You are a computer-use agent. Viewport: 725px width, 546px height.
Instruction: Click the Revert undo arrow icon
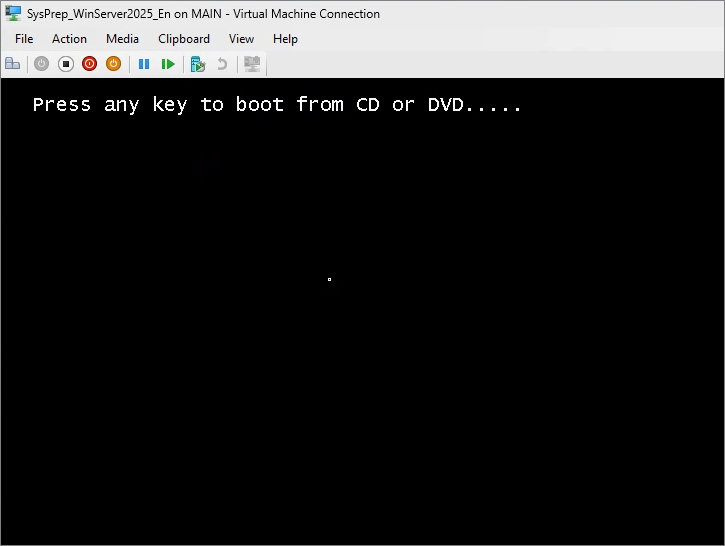click(222, 64)
